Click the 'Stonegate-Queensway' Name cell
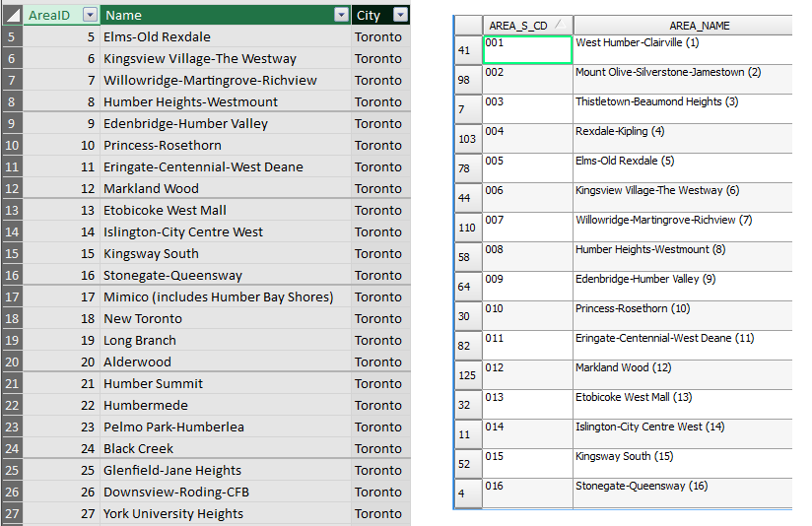The image size is (812, 526). pos(226,276)
